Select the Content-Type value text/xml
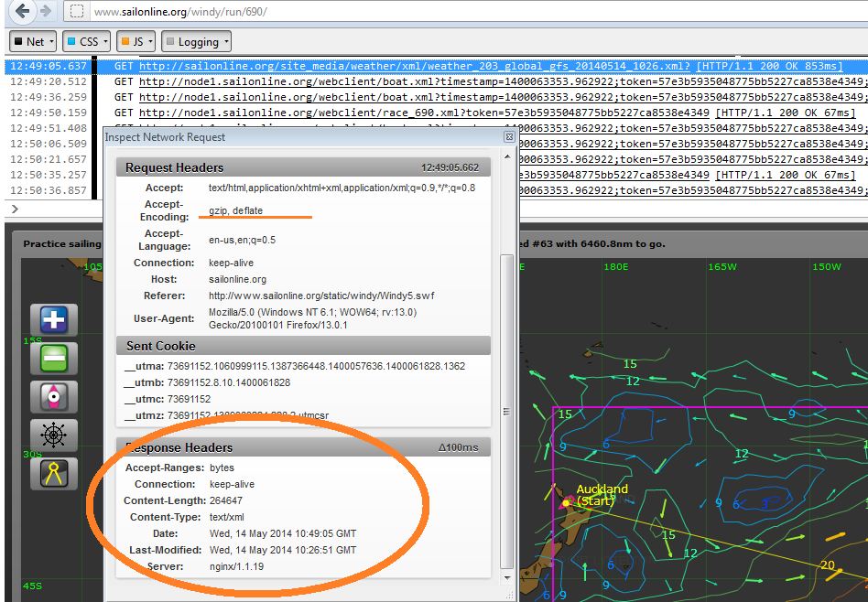This screenshot has width=868, height=602. 226,517
